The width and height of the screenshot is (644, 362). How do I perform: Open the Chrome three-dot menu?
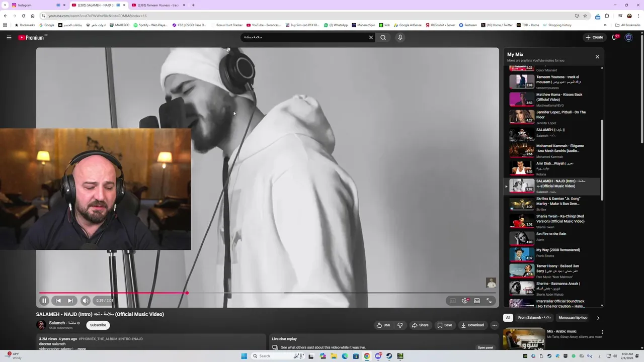click(638, 16)
